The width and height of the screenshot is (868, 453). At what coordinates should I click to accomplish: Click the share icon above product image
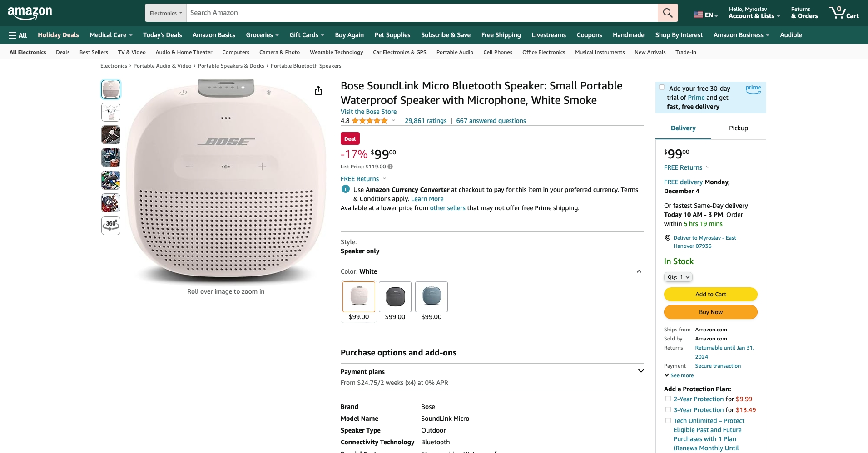(318, 91)
